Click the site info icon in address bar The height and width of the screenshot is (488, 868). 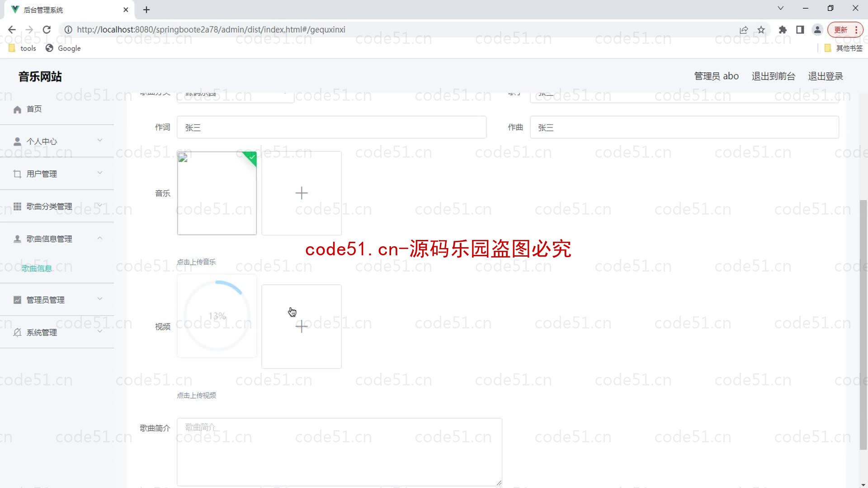coord(68,30)
